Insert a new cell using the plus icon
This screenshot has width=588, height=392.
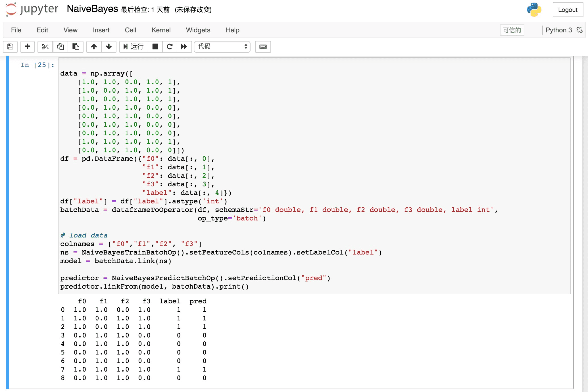click(27, 47)
